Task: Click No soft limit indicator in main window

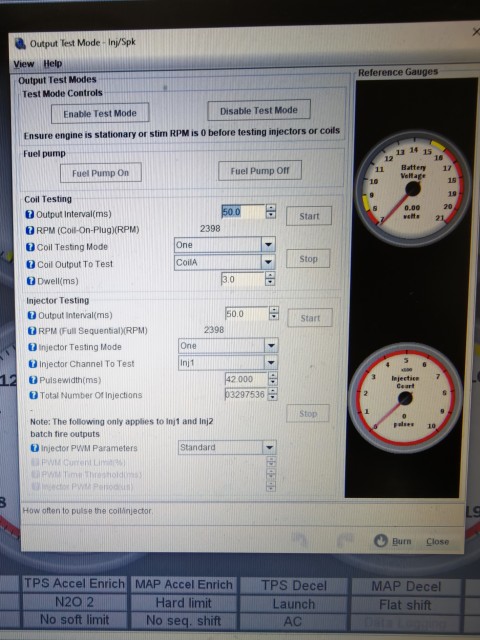Action: (x=74, y=620)
